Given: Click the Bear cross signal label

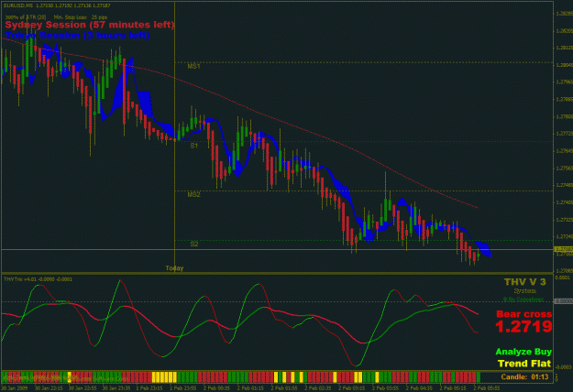Looking at the screenshot, I should click(523, 314).
